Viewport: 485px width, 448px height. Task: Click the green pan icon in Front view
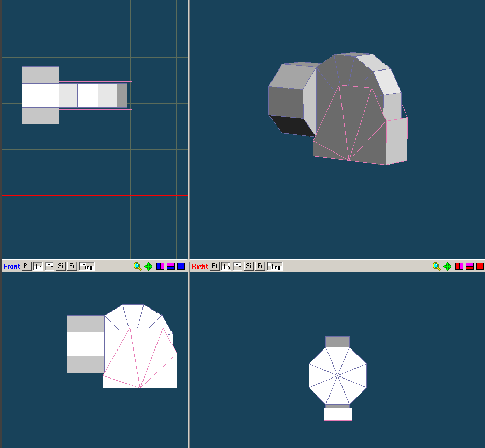coord(148,267)
